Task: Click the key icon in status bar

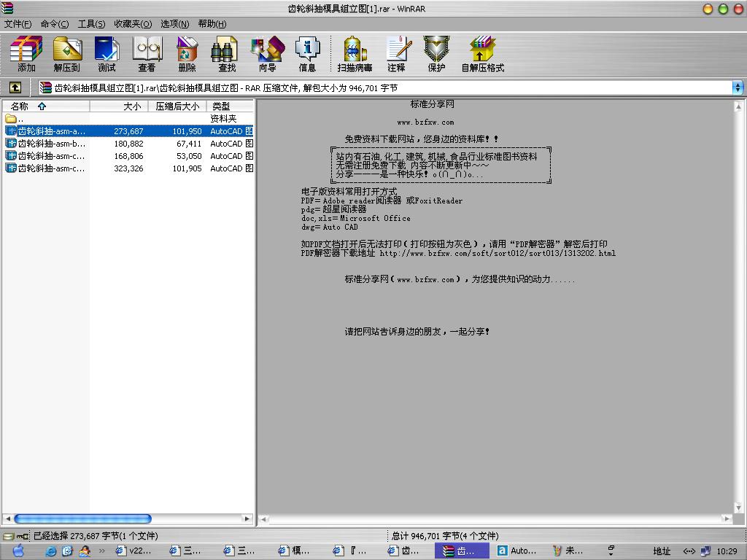Action: 23,536
